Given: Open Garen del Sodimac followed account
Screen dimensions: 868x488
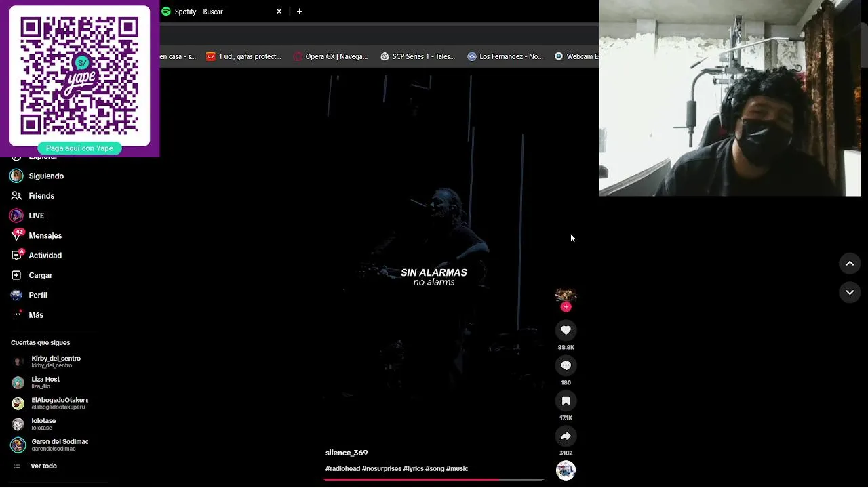Looking at the screenshot, I should pyautogui.click(x=60, y=445).
